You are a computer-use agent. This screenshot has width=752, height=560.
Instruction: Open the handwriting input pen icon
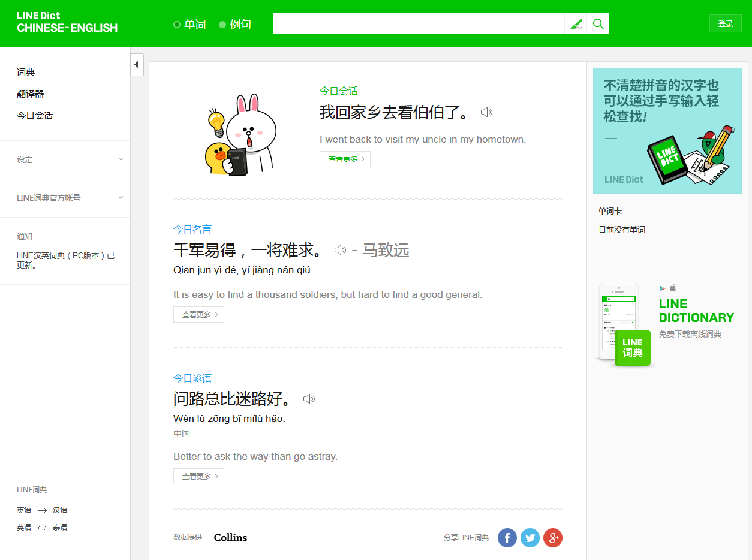click(576, 24)
